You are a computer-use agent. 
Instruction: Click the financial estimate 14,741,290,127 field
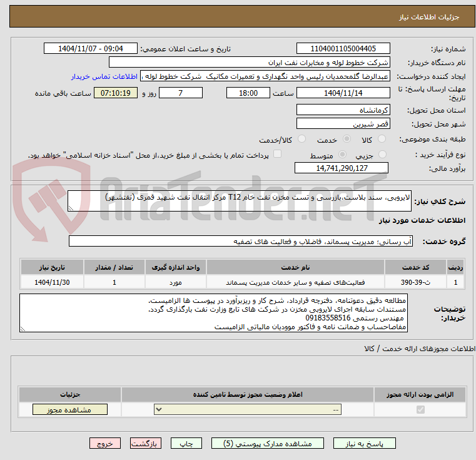(x=342, y=168)
